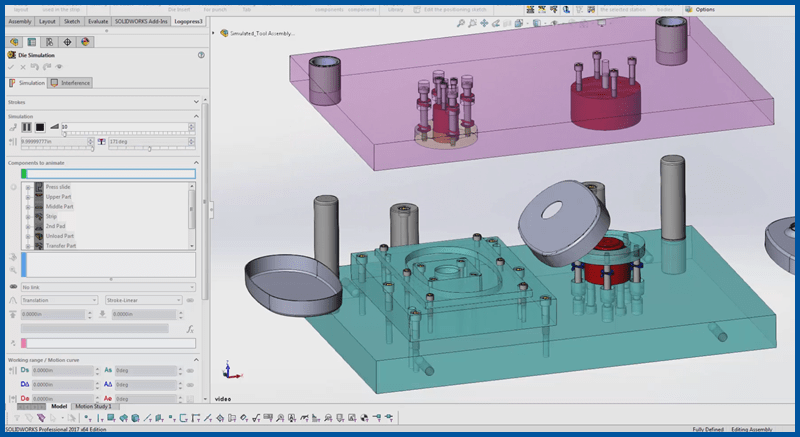
Task: Toggle the link icon right of Stroke-Linear
Action: (x=190, y=300)
